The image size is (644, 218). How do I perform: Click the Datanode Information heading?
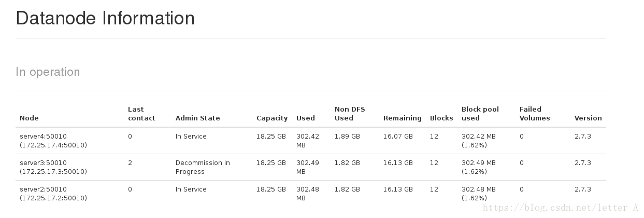point(105,18)
